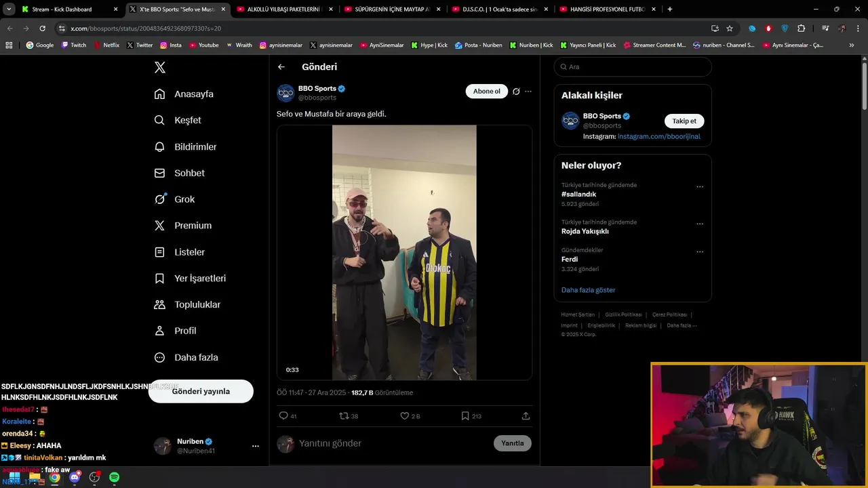Open Listeler in sidebar

(x=179, y=252)
